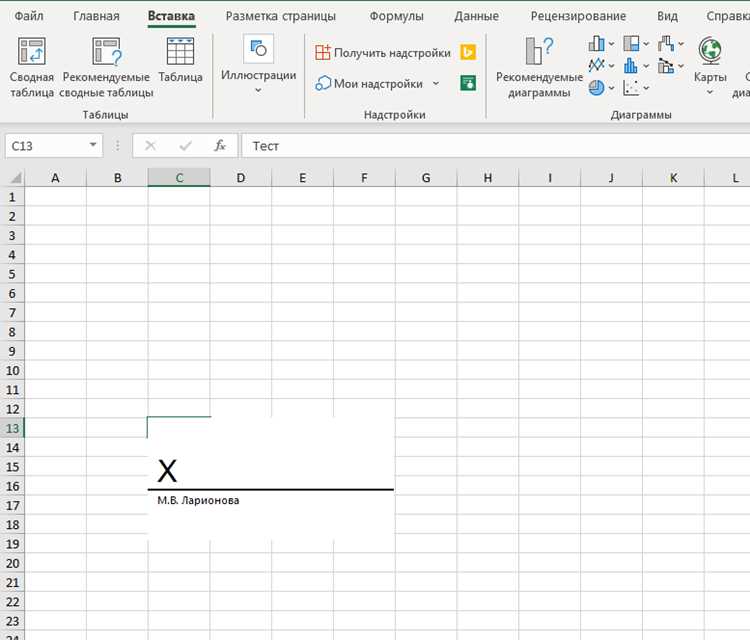Insert a PivotTable (Сводная таблица)
750x640 pixels.
pos(32,67)
